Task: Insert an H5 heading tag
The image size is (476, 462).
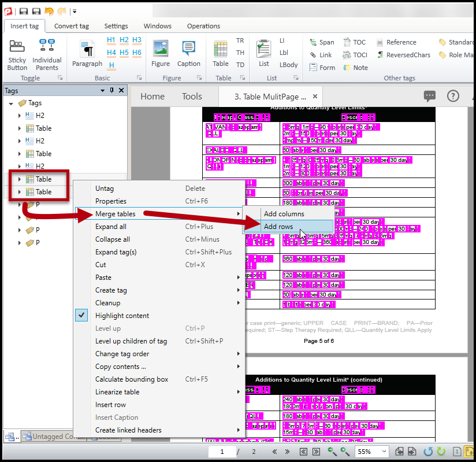Action: pyautogui.click(x=124, y=53)
